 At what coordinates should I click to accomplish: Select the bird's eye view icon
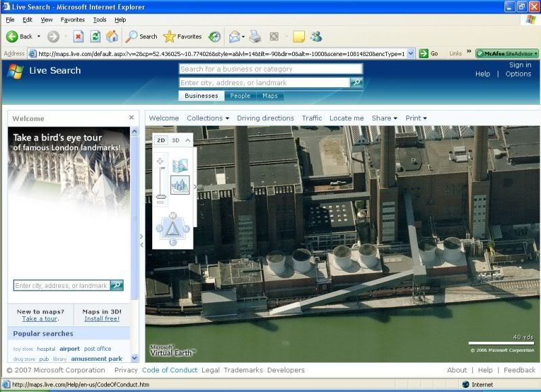180,185
